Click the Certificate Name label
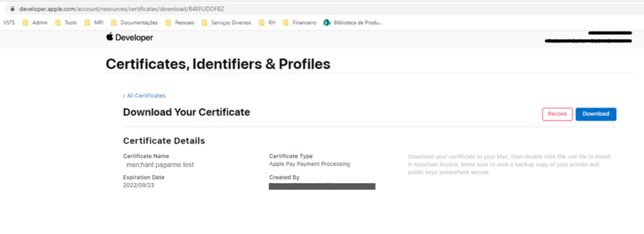The height and width of the screenshot is (234, 644). [146, 156]
